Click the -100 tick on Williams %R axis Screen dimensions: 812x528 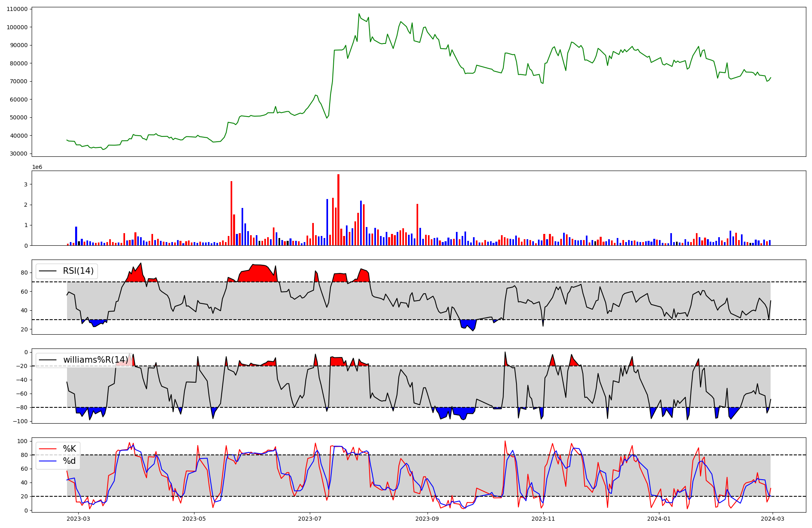pos(20,421)
